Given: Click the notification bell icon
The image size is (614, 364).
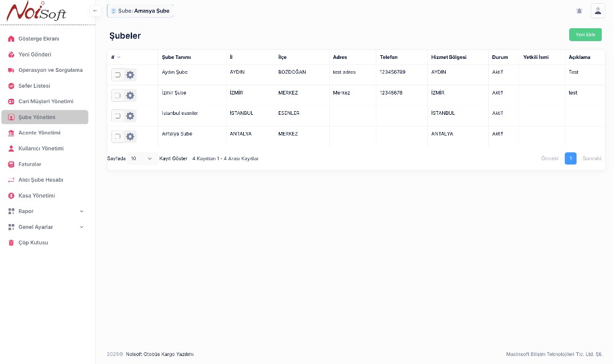Looking at the screenshot, I should (579, 11).
